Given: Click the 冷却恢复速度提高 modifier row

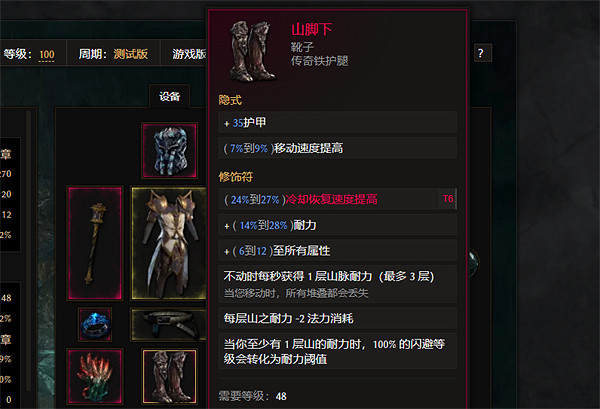Looking at the screenshot, I should coord(338,199).
